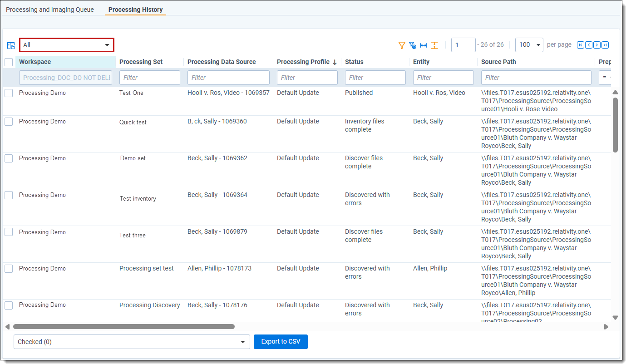Open the All view dropdown
Screen dimensions: 626x364
tap(66, 45)
